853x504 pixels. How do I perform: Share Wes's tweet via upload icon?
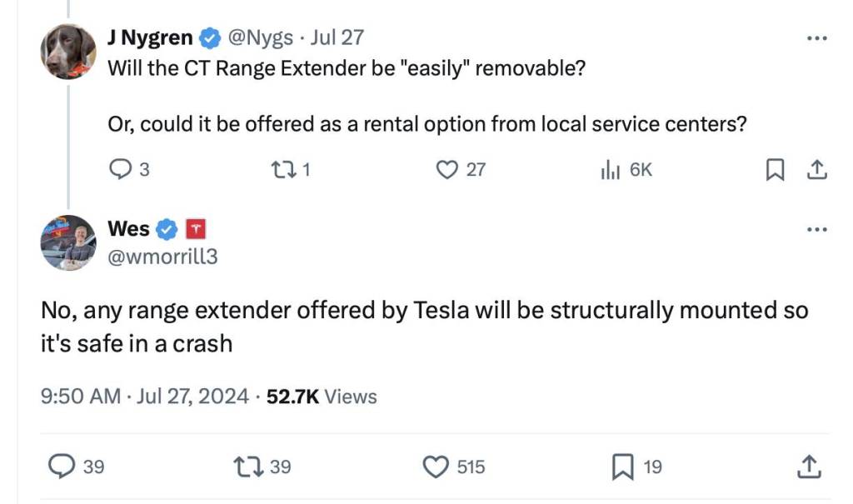(x=808, y=467)
